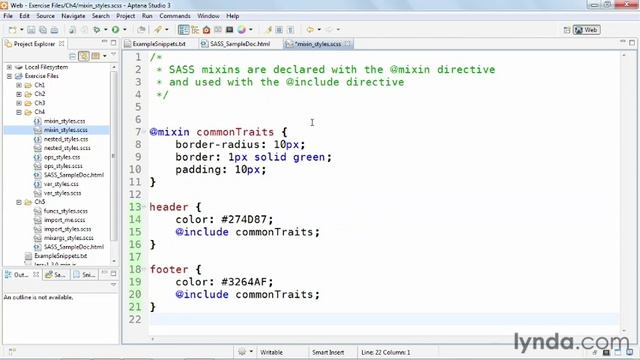This screenshot has height=360, width=640.
Task: Expand the Ch3 folder
Action: [x=19, y=103]
